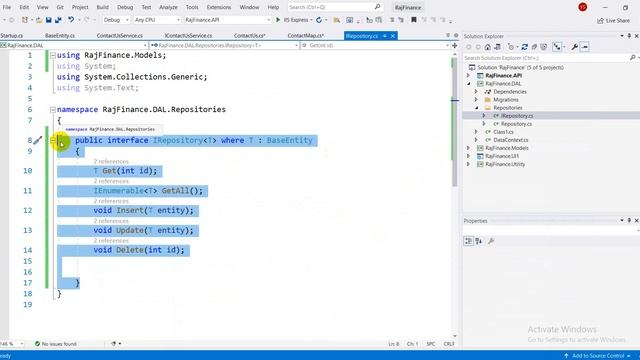Switch to the ContactMap.cs tab
640x360 pixels.
pyautogui.click(x=306, y=36)
